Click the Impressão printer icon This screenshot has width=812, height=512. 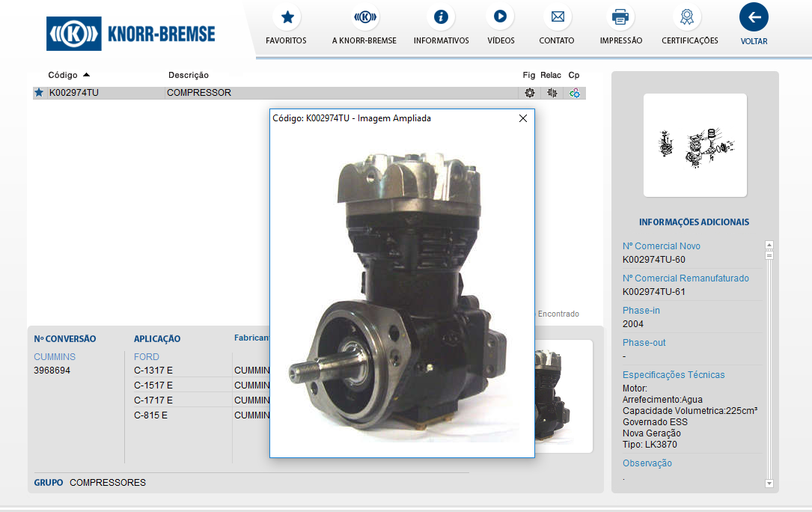coord(620,17)
